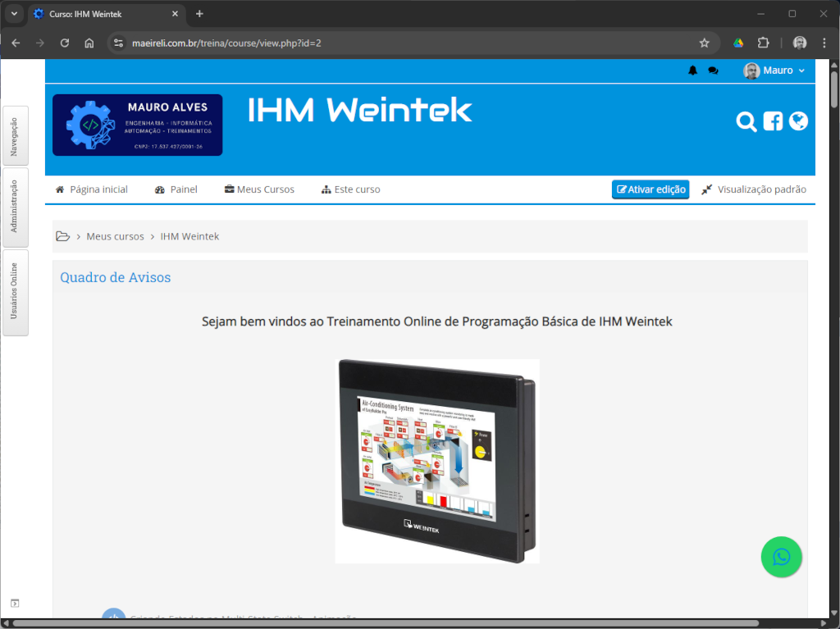840x629 pixels.
Task: Switch to Visualização padrão
Action: 753,189
